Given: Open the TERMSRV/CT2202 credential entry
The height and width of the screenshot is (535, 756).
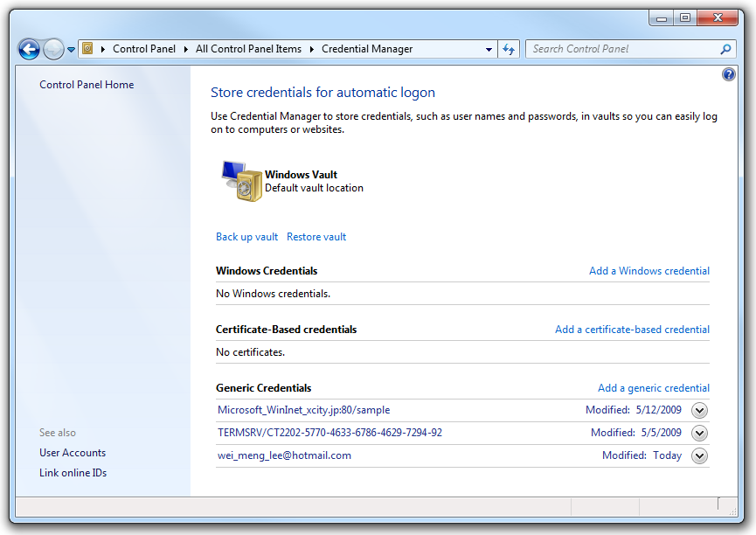Looking at the screenshot, I should pos(329,433).
